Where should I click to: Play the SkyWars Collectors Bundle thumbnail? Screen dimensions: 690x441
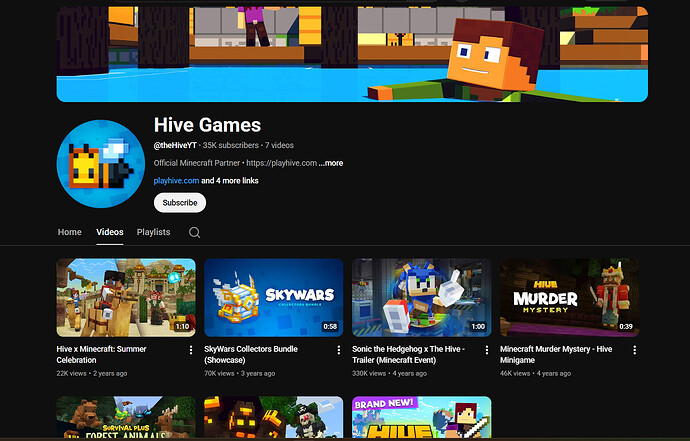pos(273,297)
